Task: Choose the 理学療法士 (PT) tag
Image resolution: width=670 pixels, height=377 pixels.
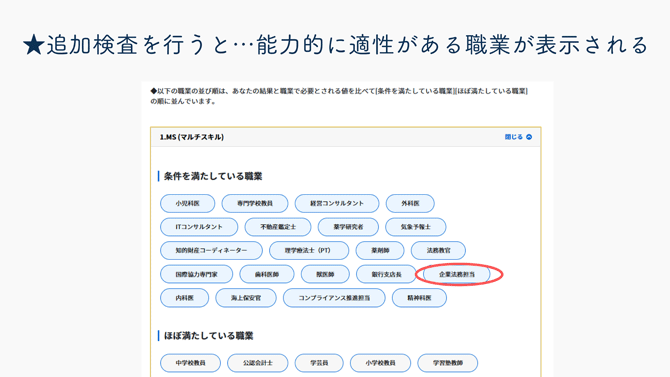Action: click(x=309, y=250)
